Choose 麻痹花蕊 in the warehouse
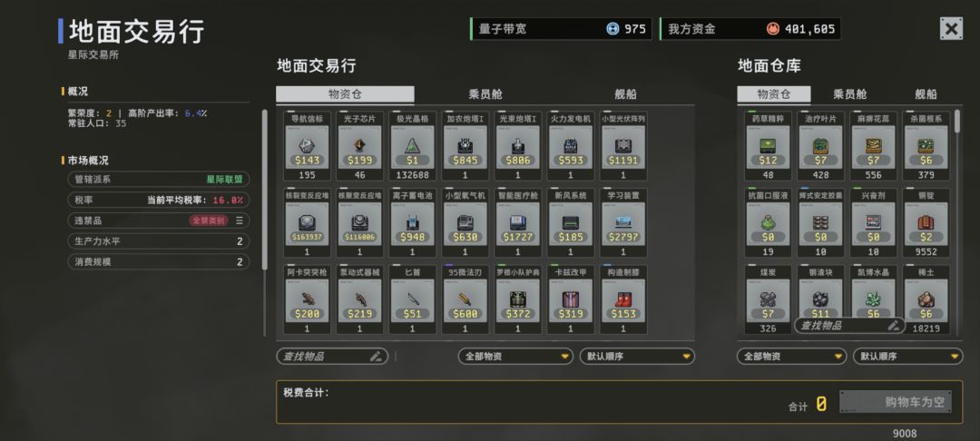Image resolution: width=980 pixels, height=441 pixels. click(873, 146)
